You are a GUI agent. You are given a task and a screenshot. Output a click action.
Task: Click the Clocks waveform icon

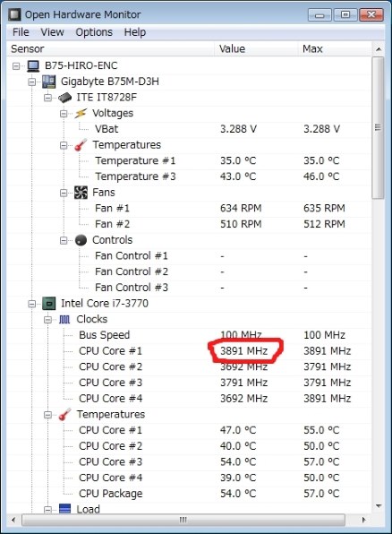(64, 320)
